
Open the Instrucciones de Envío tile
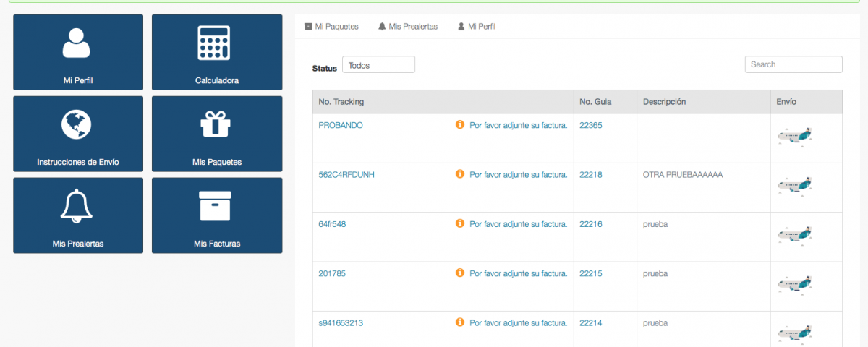click(78, 134)
